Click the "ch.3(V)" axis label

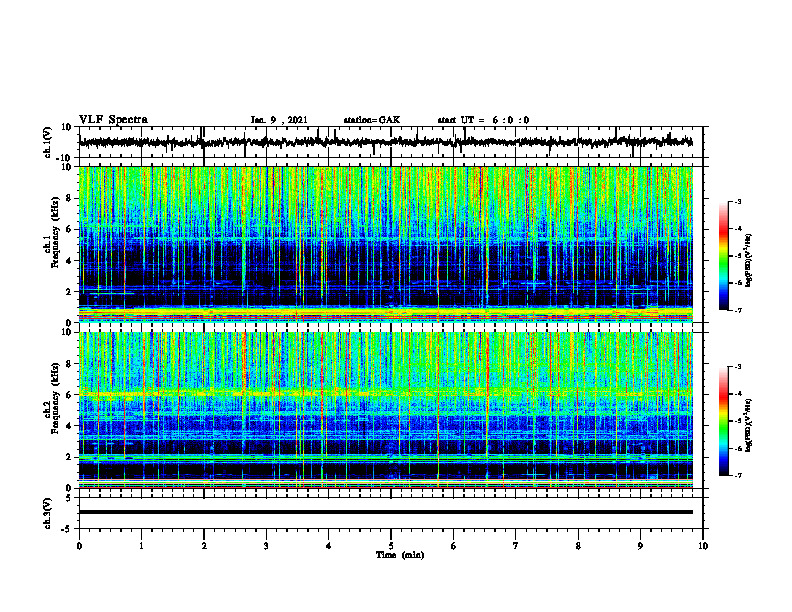47,513
